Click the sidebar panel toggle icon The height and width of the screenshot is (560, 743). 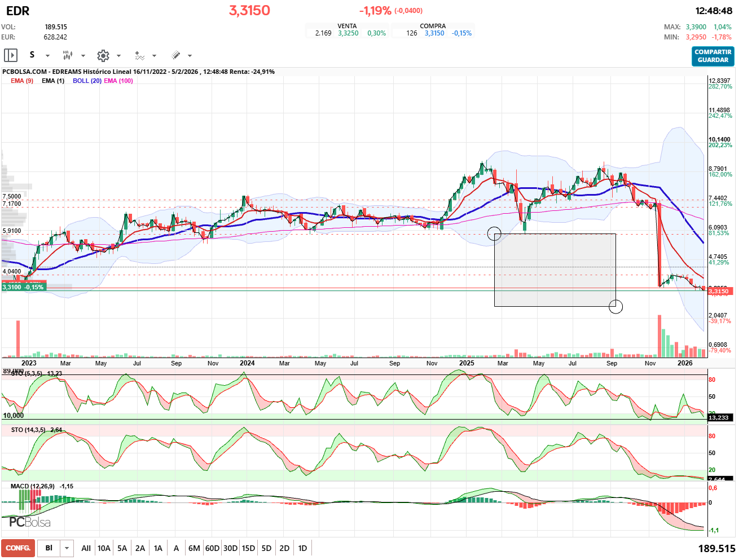[x=11, y=55]
